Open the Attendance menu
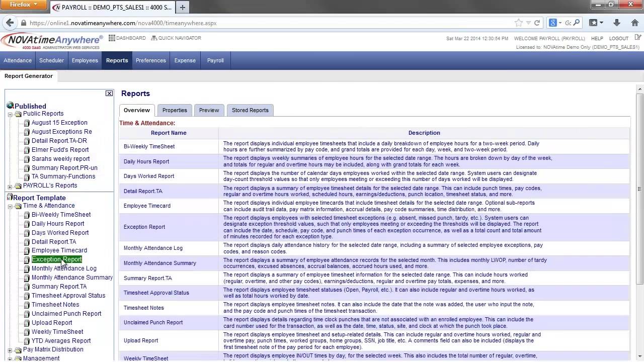 point(18,60)
